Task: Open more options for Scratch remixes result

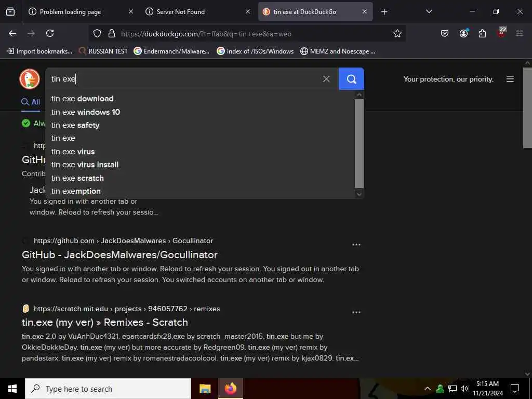Action: (356, 312)
